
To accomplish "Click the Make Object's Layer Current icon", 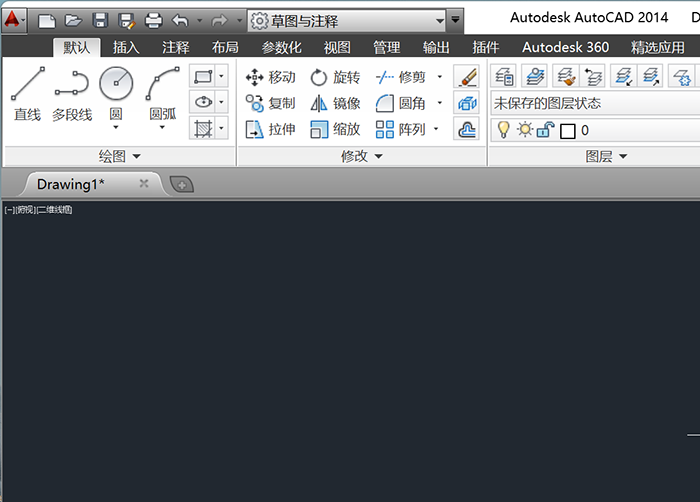I will click(x=535, y=76).
